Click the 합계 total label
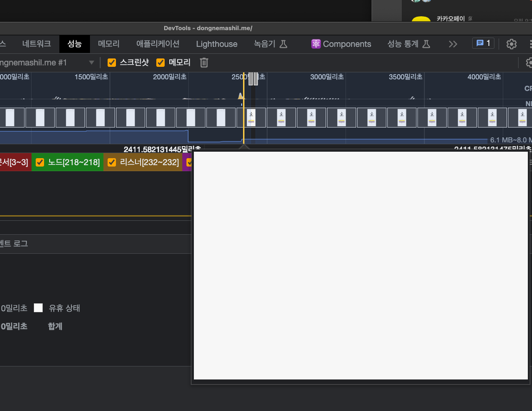Image resolution: width=532 pixels, height=411 pixels. coord(55,326)
